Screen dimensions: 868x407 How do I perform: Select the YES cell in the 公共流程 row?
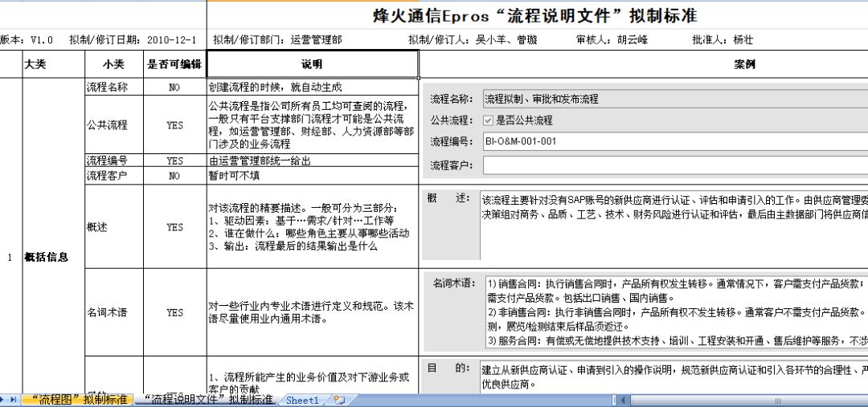[174, 125]
